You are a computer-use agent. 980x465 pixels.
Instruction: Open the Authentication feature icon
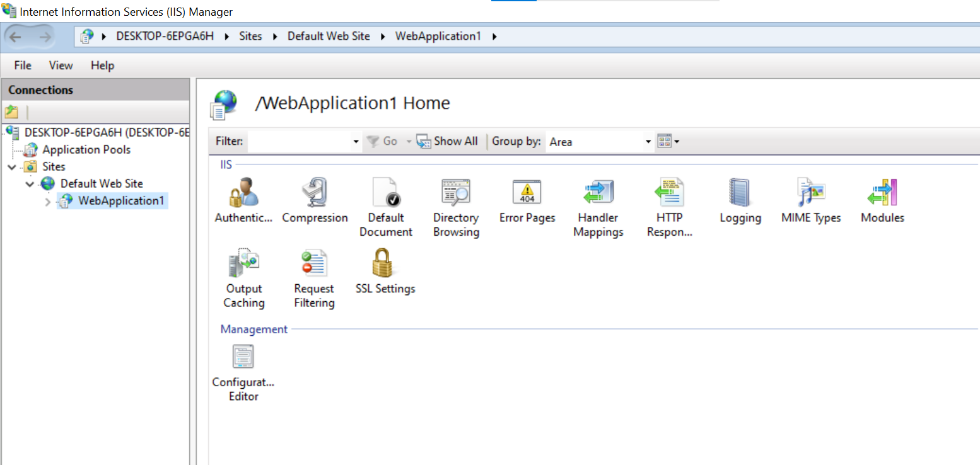pos(243,192)
